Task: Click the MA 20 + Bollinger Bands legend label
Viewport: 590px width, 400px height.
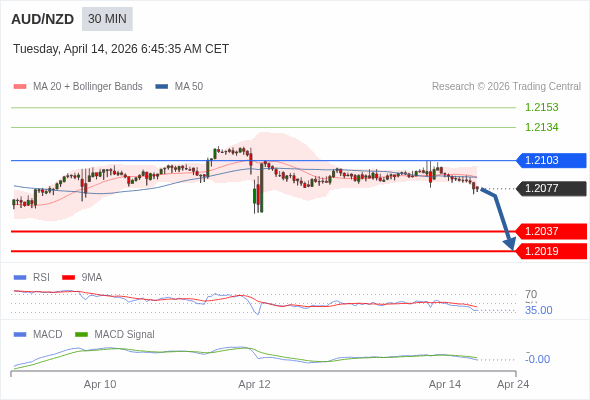Action: (x=88, y=87)
